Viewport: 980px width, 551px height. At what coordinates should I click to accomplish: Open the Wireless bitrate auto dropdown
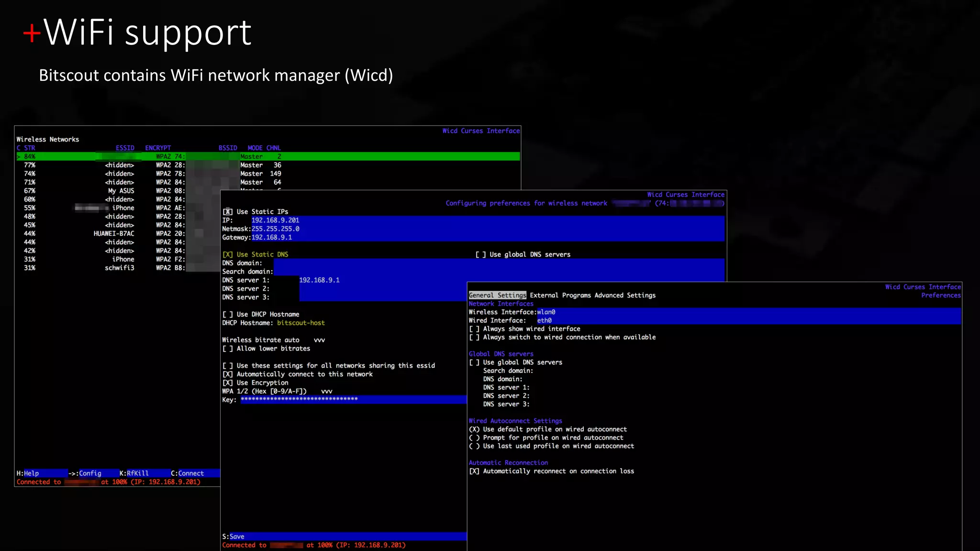coord(319,340)
